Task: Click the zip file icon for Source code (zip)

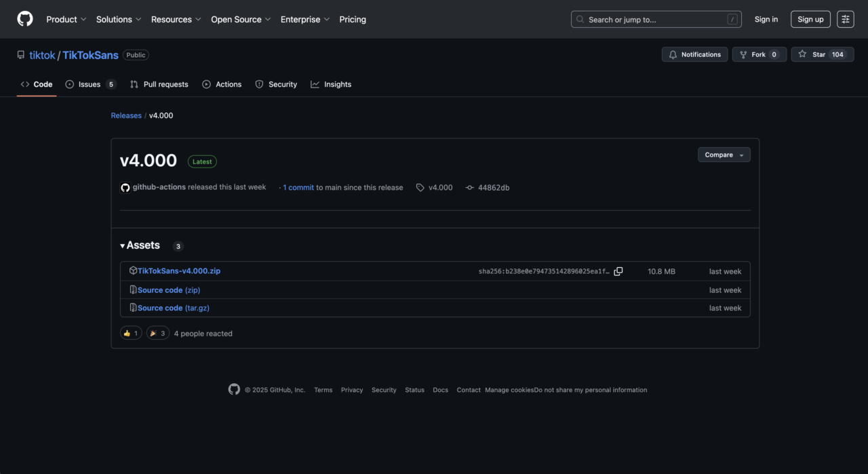Action: click(x=134, y=290)
